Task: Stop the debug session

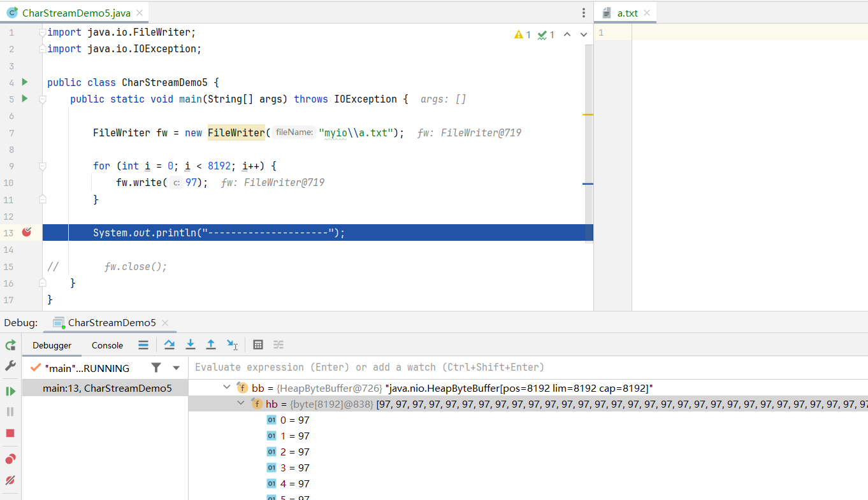Action: point(10,433)
